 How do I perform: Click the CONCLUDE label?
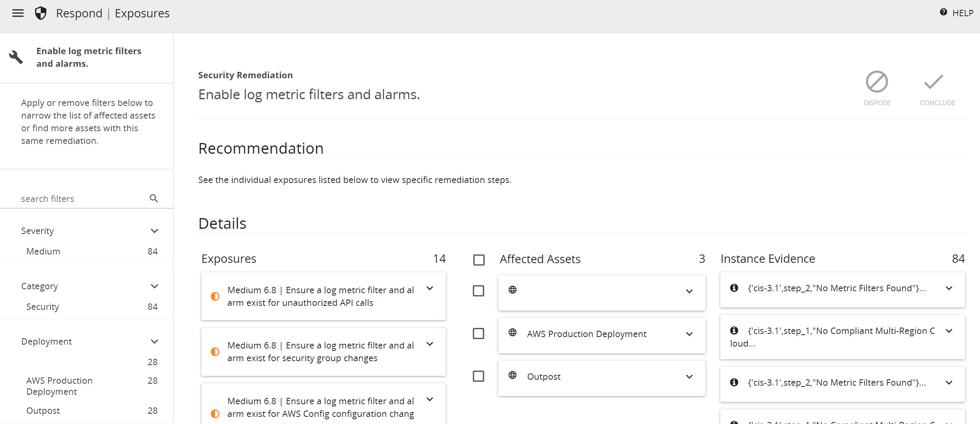[x=937, y=103]
